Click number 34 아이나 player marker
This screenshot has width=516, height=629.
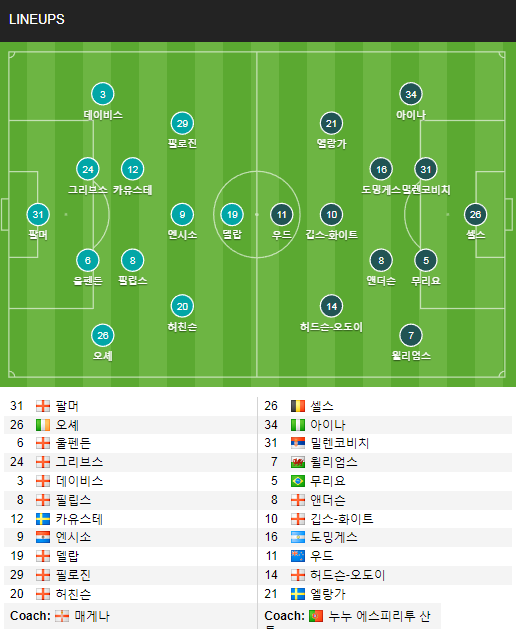[x=411, y=94]
